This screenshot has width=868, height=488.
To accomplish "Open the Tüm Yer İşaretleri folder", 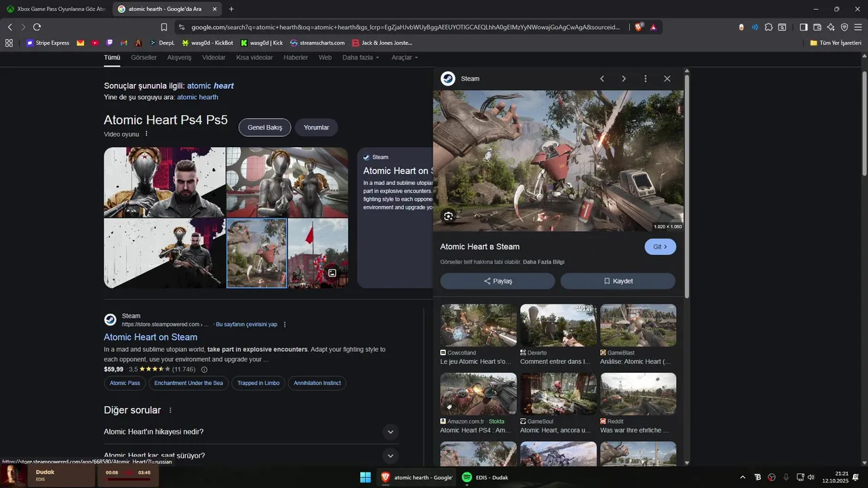I will click(x=835, y=43).
